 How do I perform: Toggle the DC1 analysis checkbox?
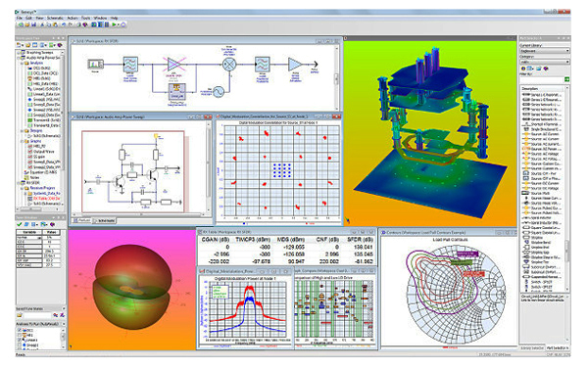20,330
